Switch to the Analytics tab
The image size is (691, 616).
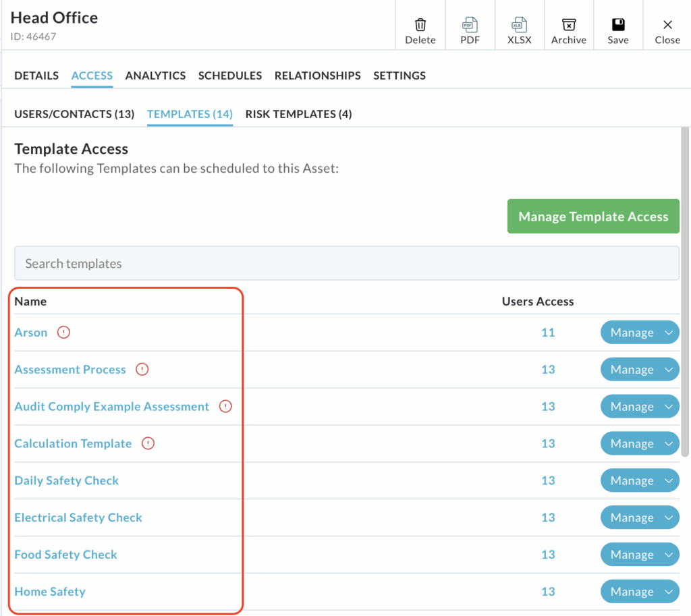tap(155, 76)
